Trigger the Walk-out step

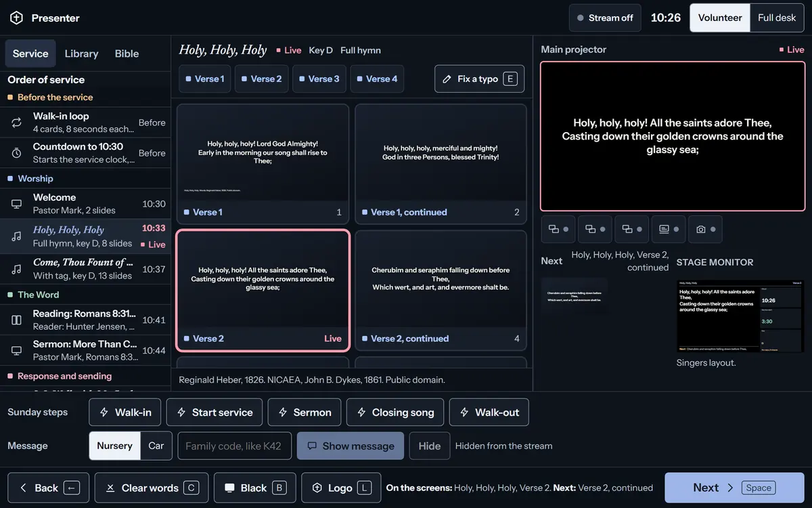point(489,412)
